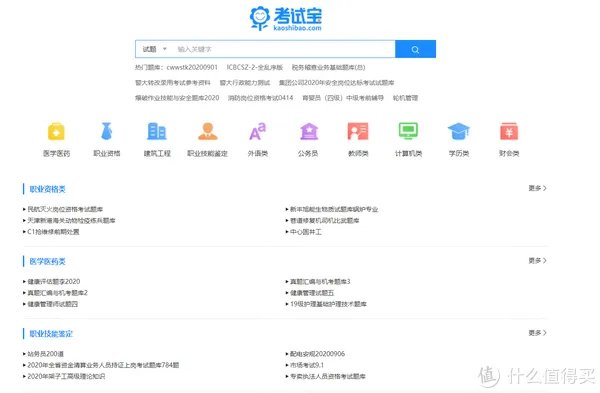Open hot bank cwwstk20200901 link
Viewport: 600px width, 393px height.
[192, 67]
